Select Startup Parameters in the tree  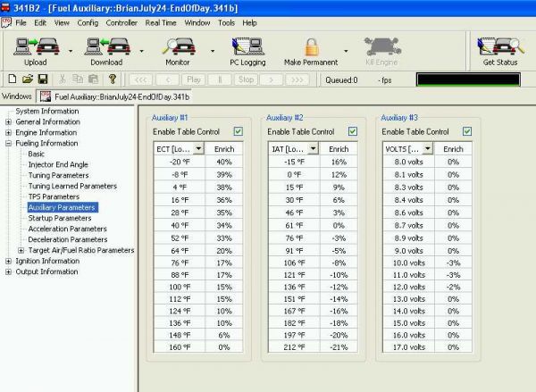59,218
